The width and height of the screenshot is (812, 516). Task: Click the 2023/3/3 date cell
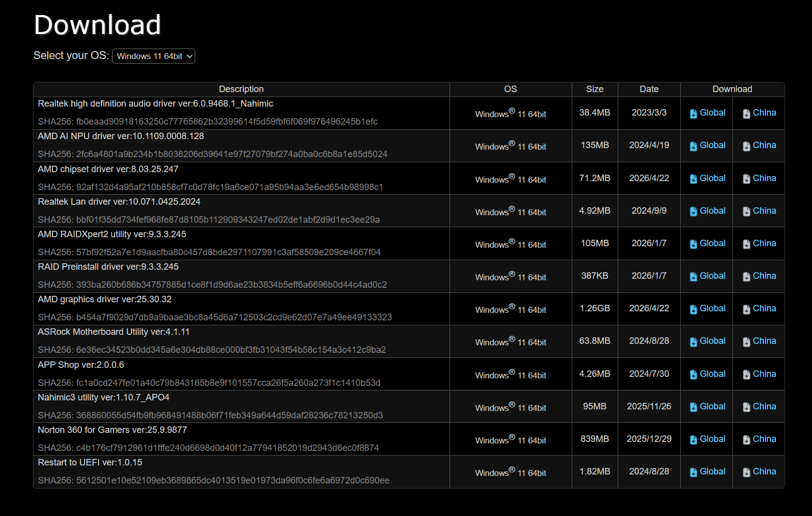pyautogui.click(x=649, y=113)
